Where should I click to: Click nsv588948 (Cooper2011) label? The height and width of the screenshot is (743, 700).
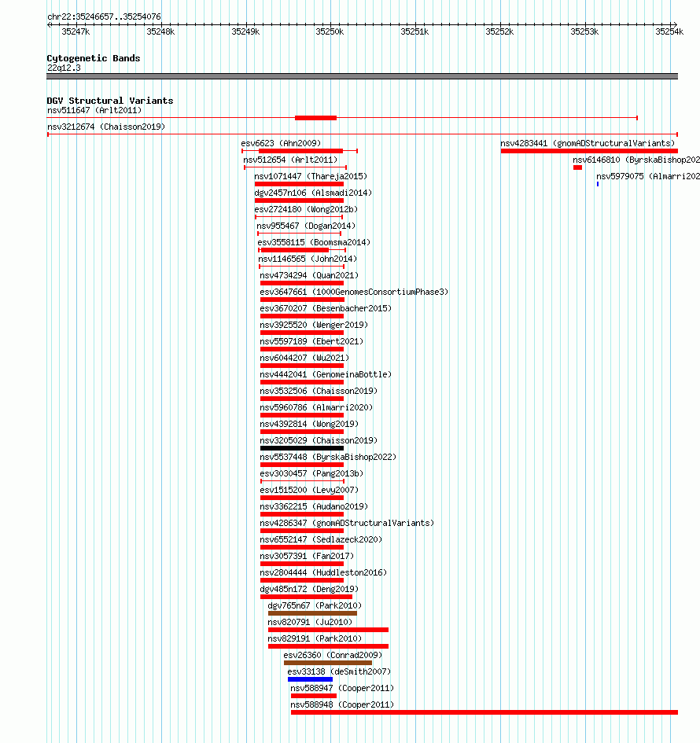(x=342, y=704)
